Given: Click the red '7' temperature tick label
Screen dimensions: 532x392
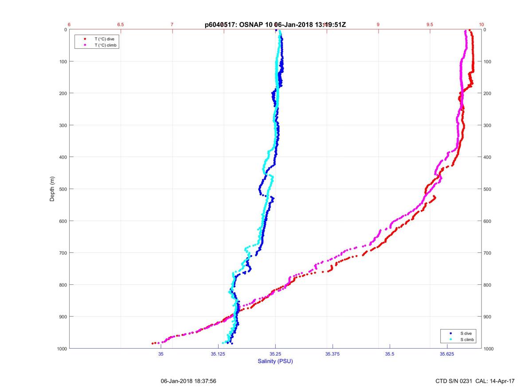Looking at the screenshot, I should pyautogui.click(x=172, y=25).
